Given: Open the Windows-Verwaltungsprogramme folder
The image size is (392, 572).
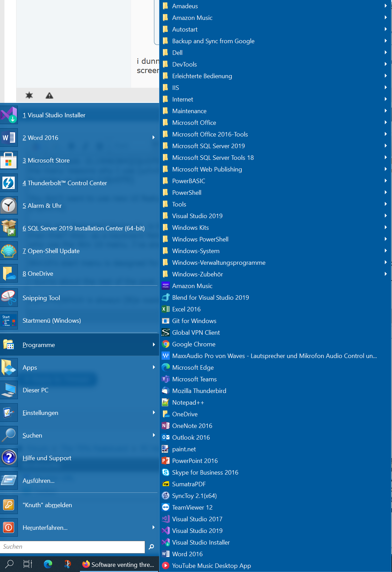Looking at the screenshot, I should click(x=275, y=263).
